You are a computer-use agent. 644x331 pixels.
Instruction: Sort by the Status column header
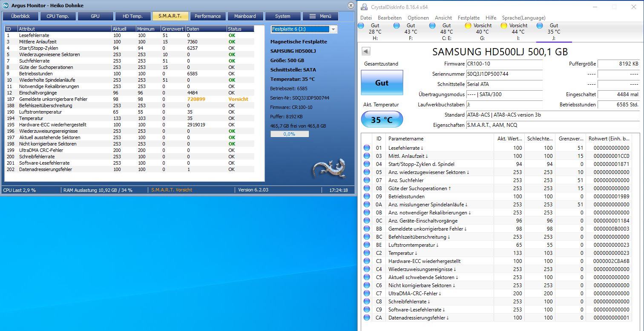[x=241, y=29]
